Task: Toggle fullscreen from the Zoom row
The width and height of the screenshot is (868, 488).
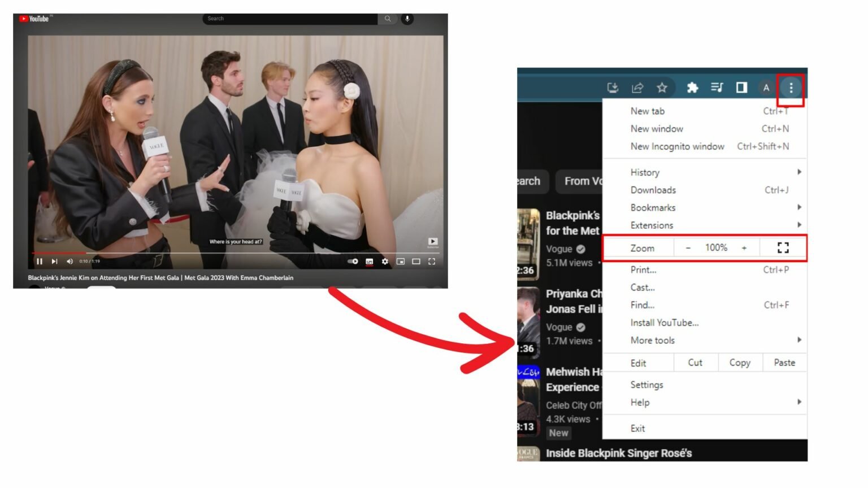Action: point(783,247)
